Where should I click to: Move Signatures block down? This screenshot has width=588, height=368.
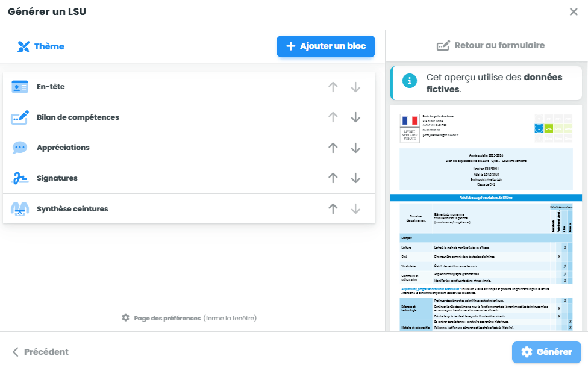tap(355, 178)
